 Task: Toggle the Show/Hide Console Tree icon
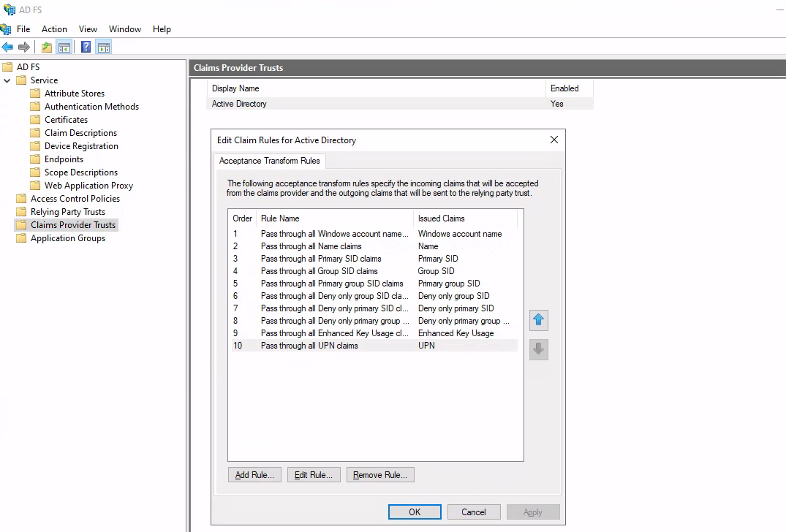(x=64, y=47)
